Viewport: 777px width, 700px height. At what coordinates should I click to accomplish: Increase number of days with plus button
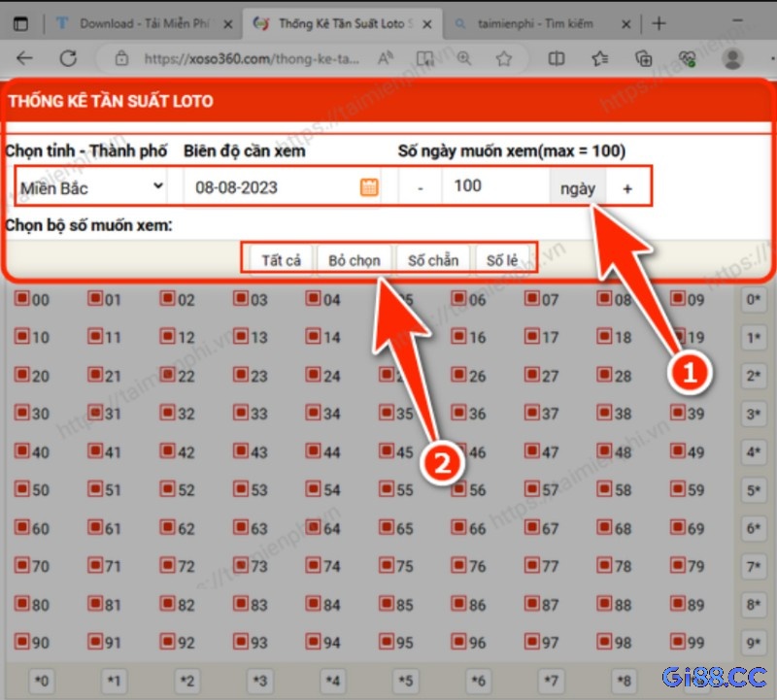coord(627,187)
